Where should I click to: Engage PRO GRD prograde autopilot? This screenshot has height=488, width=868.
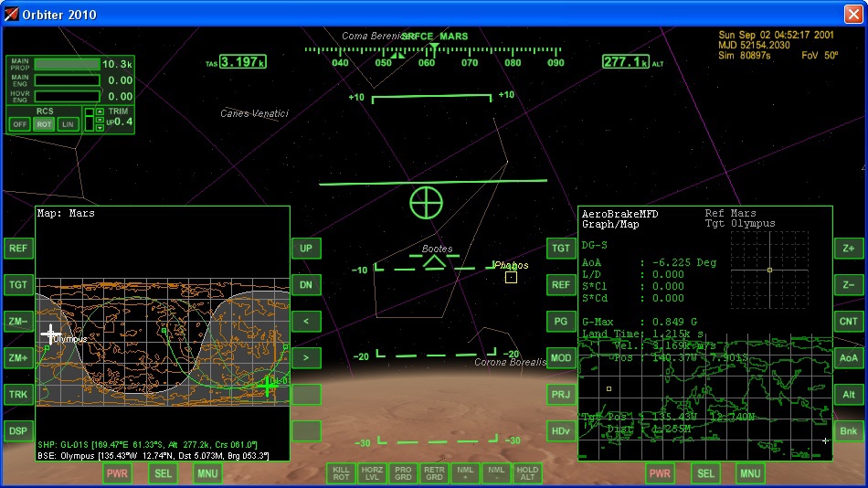(403, 473)
